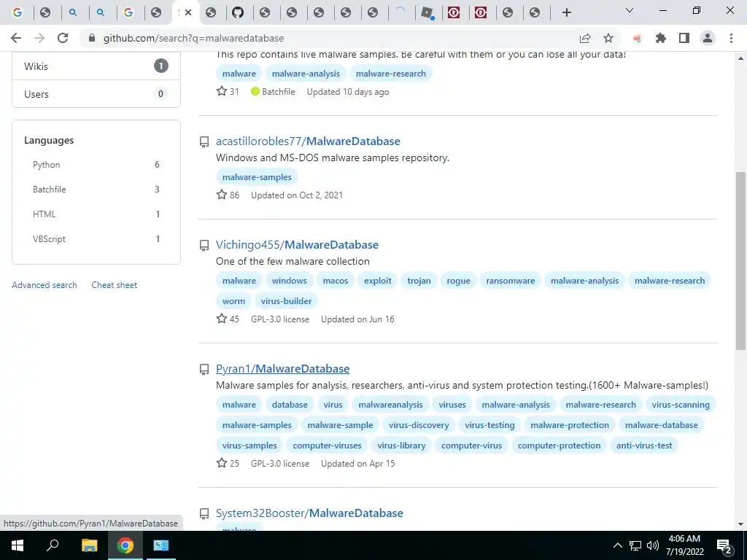Image resolution: width=747 pixels, height=560 pixels.
Task: Filter by HTML language
Action: tap(96, 214)
